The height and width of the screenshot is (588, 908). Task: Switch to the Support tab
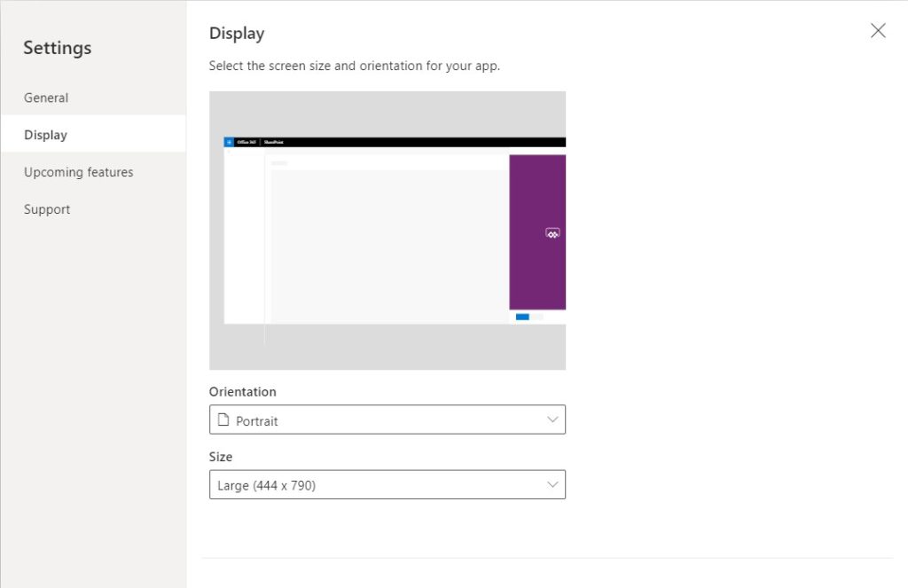[x=47, y=209]
